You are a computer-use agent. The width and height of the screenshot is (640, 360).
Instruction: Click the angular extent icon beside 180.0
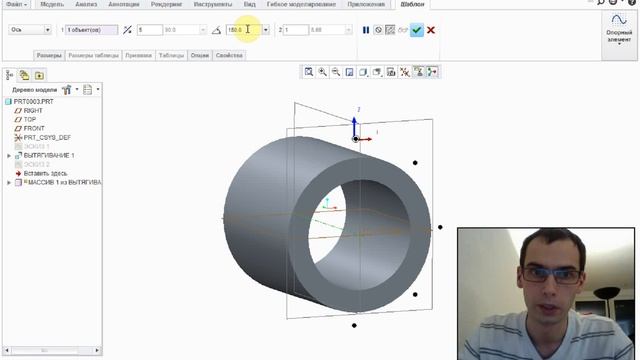[216, 30]
